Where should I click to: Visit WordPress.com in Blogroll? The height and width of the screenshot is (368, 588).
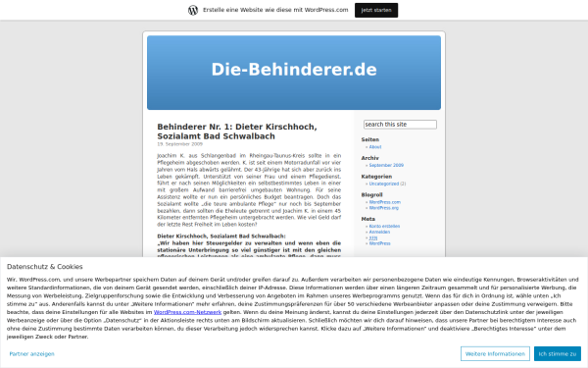[385, 202]
